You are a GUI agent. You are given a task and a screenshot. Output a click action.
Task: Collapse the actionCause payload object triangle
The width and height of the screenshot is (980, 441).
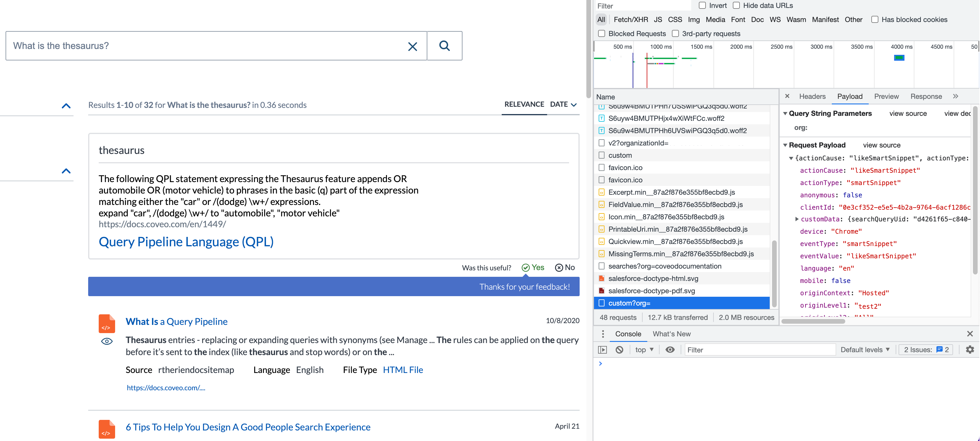(791, 158)
